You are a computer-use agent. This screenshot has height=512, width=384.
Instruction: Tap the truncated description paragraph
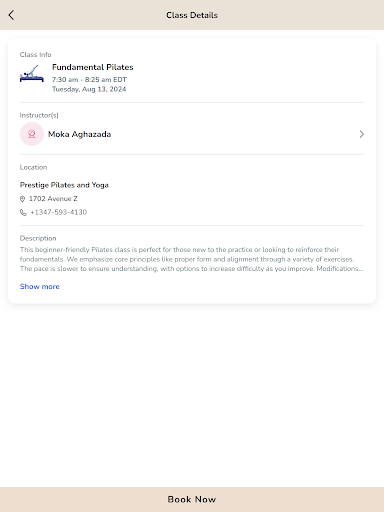(x=192, y=259)
